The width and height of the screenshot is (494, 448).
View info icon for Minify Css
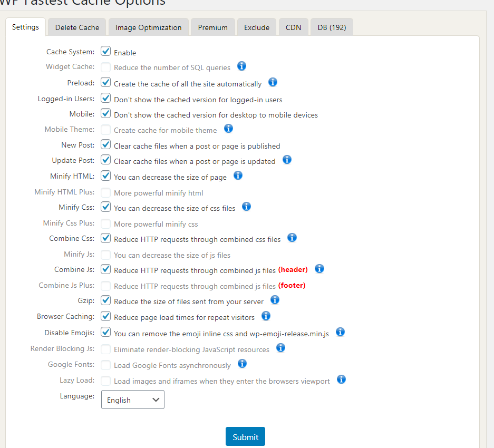(x=246, y=207)
